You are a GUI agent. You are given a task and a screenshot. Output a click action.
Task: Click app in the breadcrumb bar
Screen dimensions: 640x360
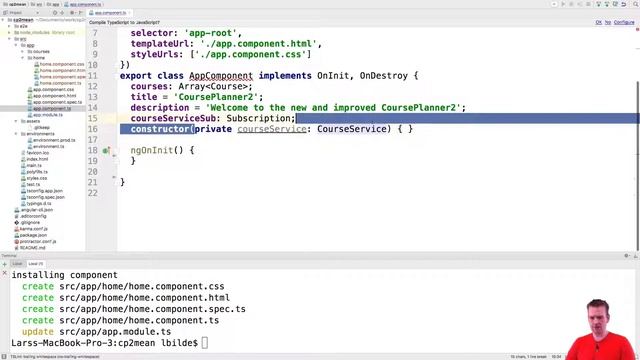point(53,4)
